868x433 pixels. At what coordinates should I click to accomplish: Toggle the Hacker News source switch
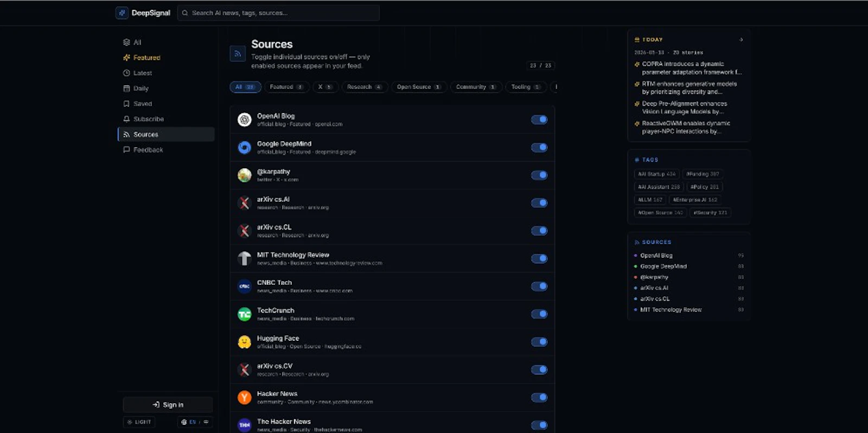tap(539, 398)
